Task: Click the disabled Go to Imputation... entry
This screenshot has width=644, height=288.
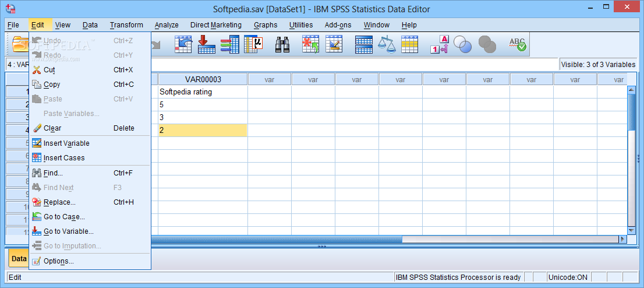Action: (x=90, y=246)
